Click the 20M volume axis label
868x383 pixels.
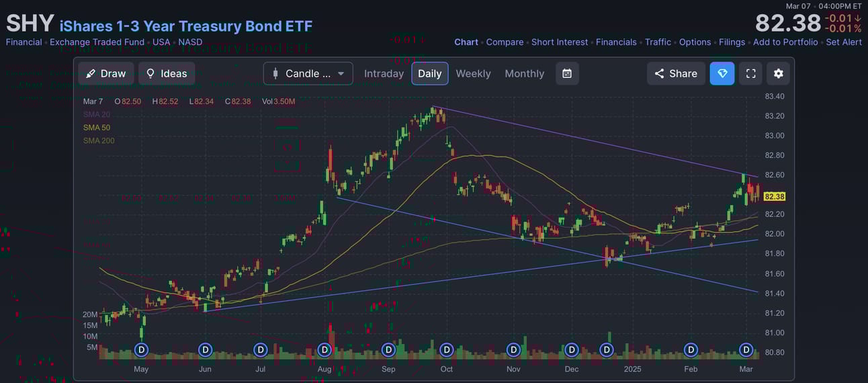(x=90, y=314)
